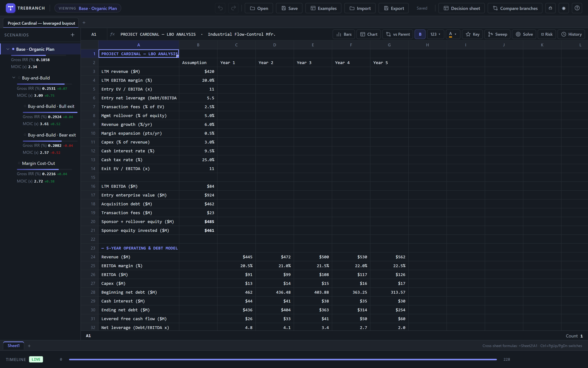This screenshot has height=368, width=588.
Task: Open help via question mark icon
Action: coord(577,8)
